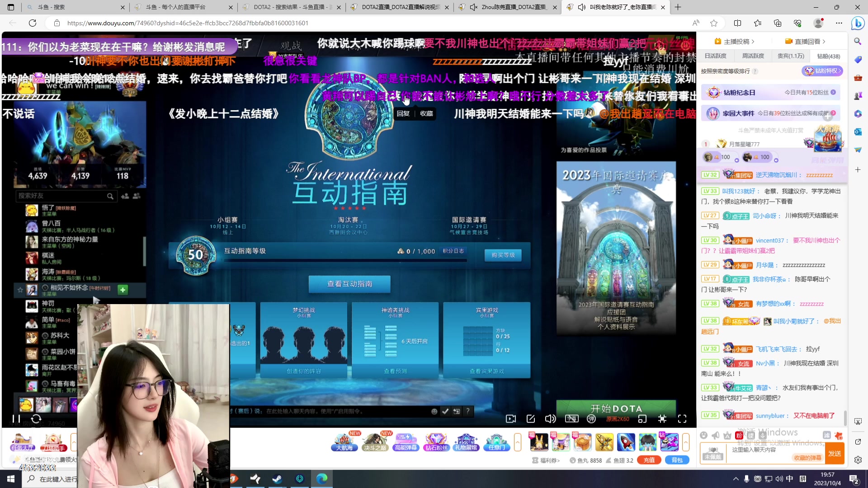This screenshot has width=868, height=488.
Task: Click the browser refresh button
Action: [33, 23]
